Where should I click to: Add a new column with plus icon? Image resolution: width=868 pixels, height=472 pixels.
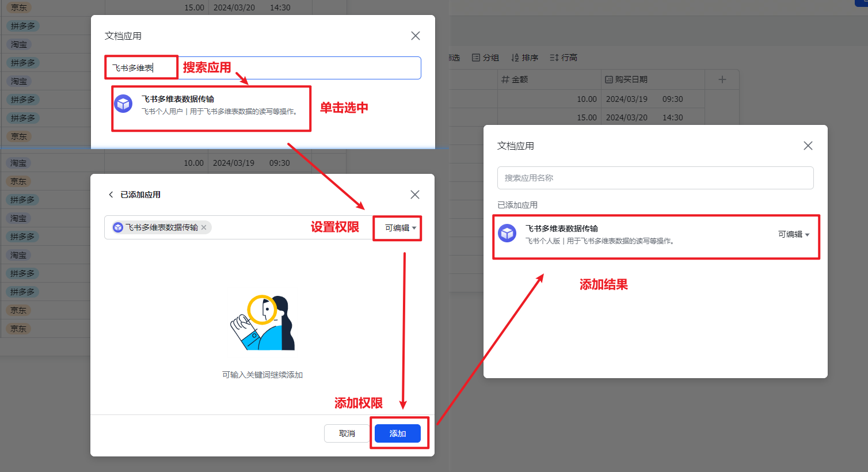coord(722,79)
